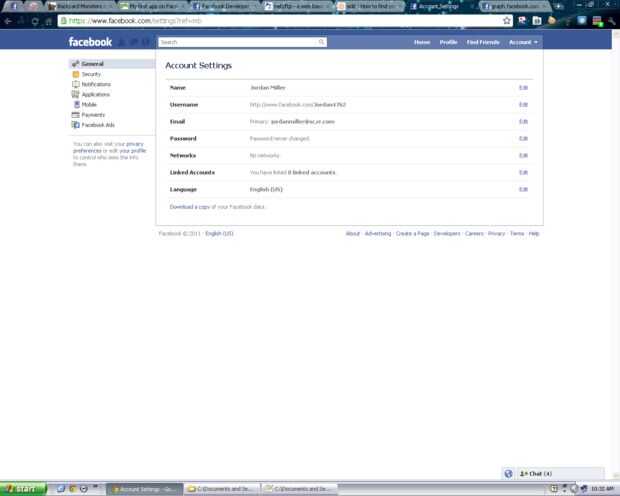Open the Account dropdown in header
This screenshot has width=620, height=496.
tap(523, 42)
